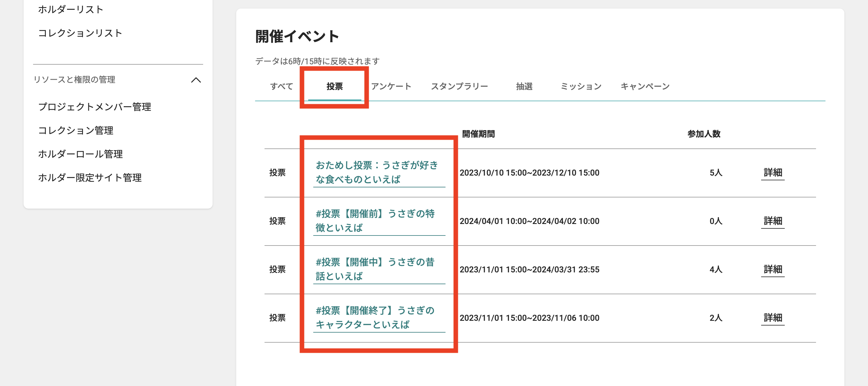Click period 2024/04/01 10:00~2024/04/02 10:00
This screenshot has width=868, height=386.
tap(529, 221)
